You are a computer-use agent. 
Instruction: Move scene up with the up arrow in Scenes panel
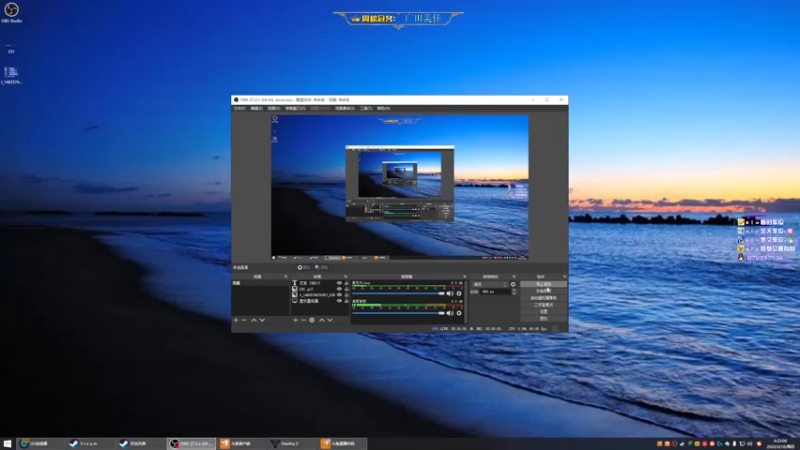tap(254, 320)
